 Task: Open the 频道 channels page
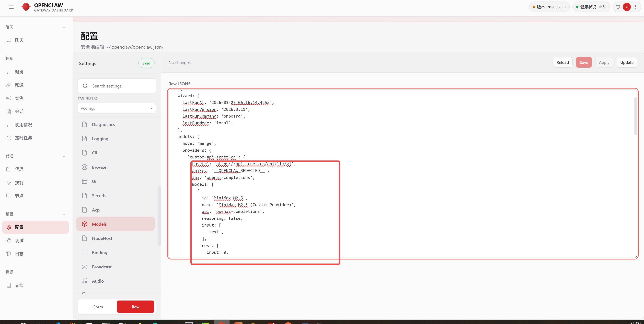pos(19,85)
